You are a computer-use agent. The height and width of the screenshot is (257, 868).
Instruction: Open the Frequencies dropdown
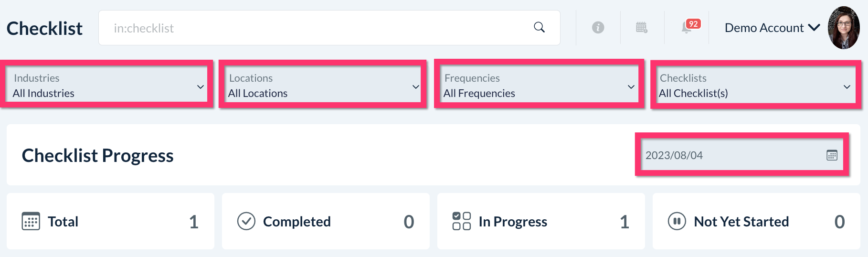[x=539, y=86]
